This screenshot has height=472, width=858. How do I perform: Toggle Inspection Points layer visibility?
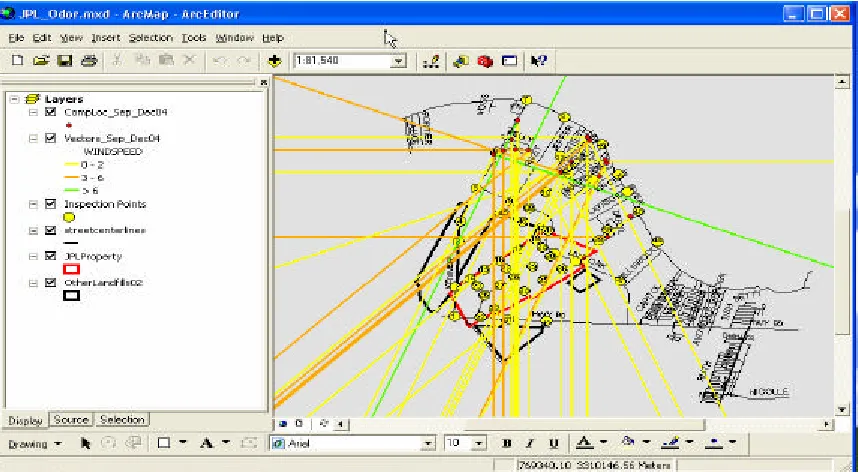click(x=51, y=204)
